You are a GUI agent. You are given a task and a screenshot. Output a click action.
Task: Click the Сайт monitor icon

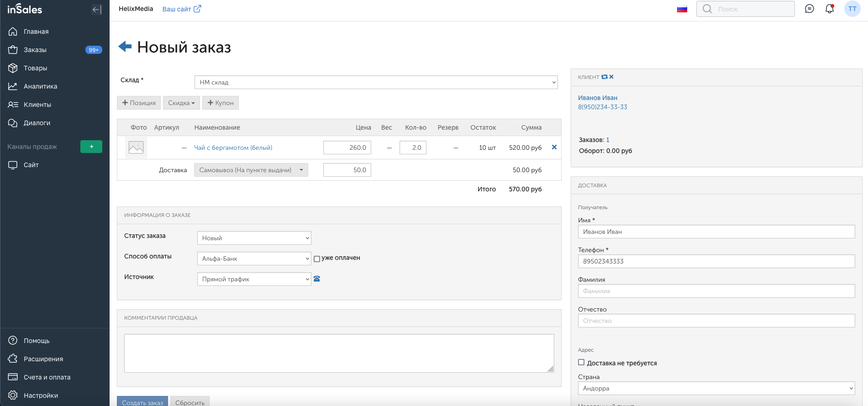pos(13,165)
